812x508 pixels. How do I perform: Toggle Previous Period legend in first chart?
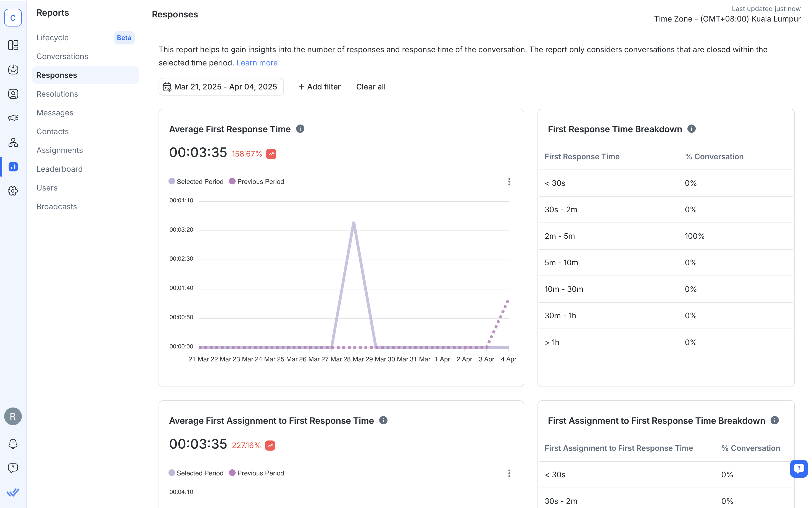pos(256,181)
